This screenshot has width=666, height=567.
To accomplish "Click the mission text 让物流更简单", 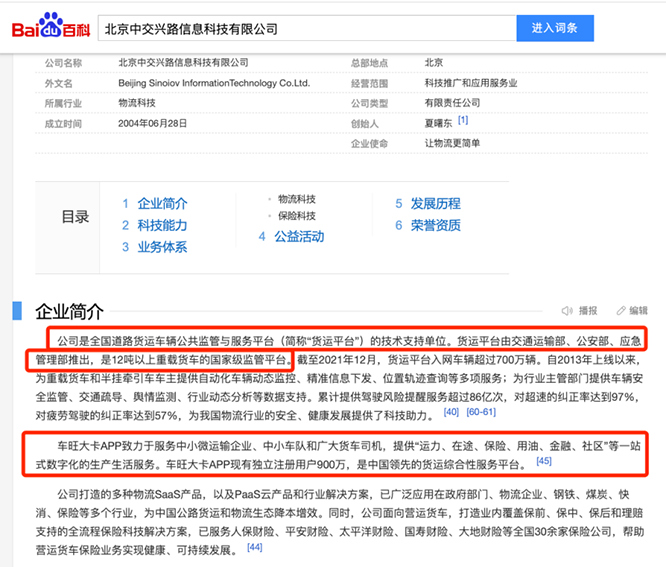I will (x=452, y=144).
